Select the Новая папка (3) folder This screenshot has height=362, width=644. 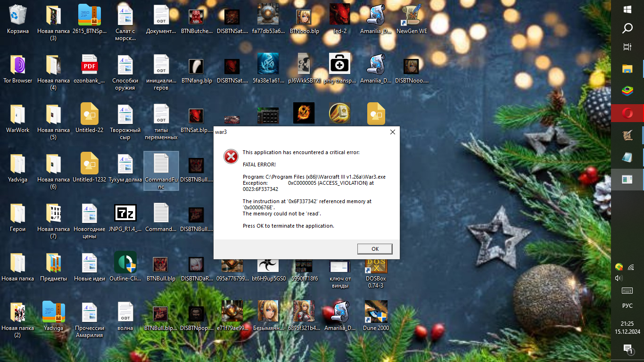(x=54, y=24)
